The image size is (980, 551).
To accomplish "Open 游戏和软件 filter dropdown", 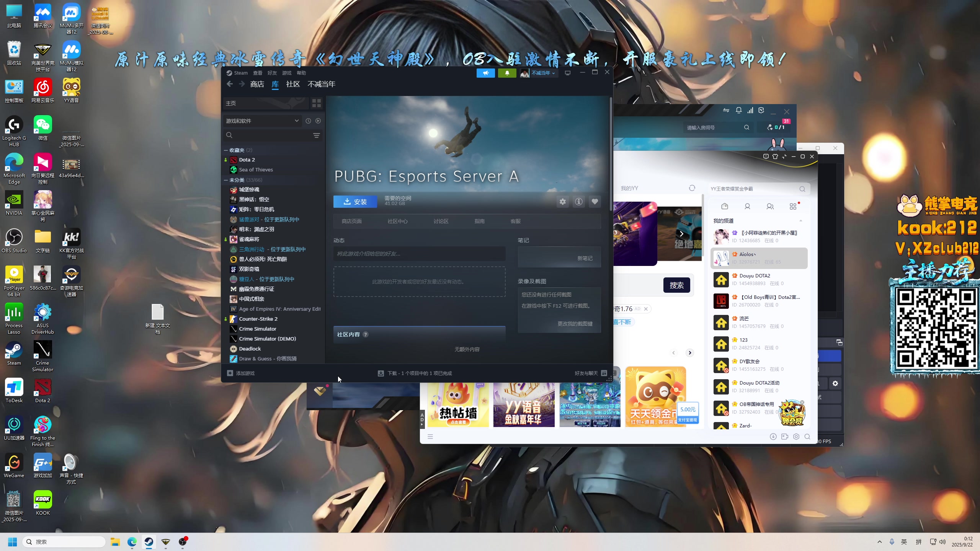I will (x=262, y=121).
